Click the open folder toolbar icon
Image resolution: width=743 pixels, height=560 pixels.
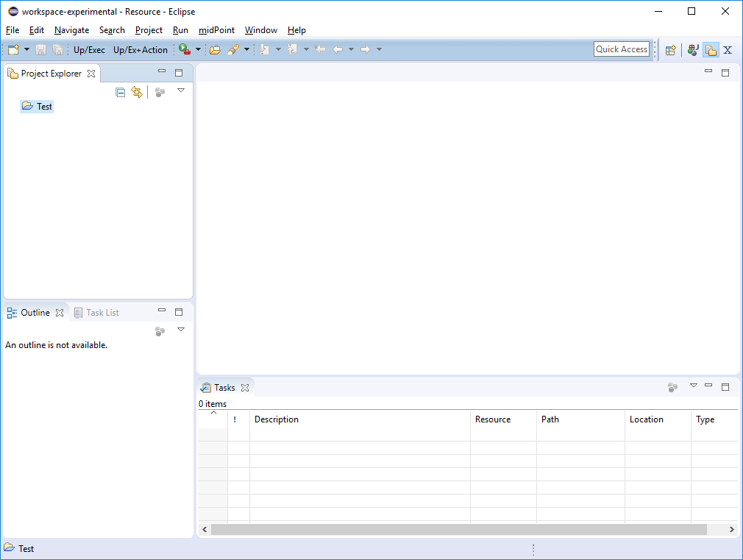pyautogui.click(x=215, y=49)
